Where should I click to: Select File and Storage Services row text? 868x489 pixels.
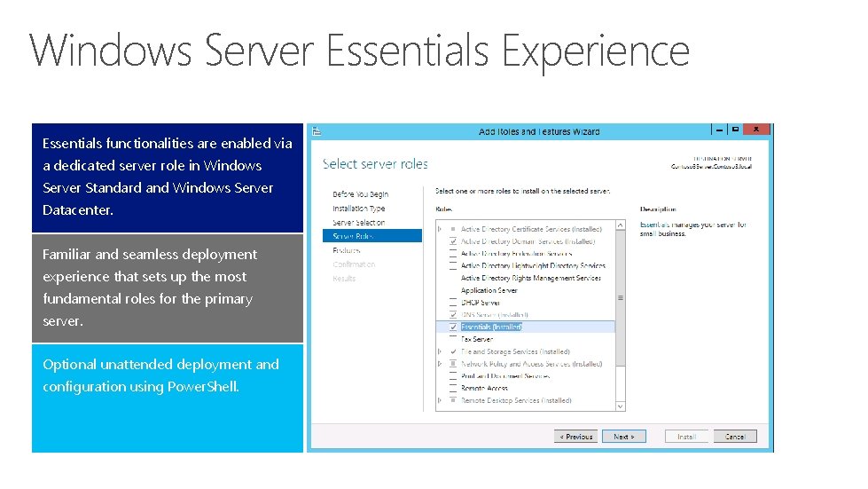(515, 351)
